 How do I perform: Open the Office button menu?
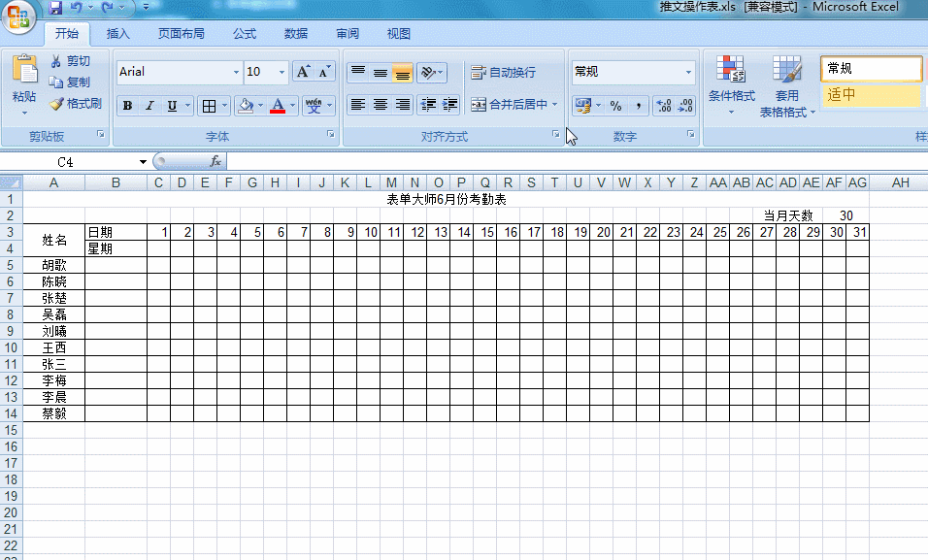(x=18, y=16)
